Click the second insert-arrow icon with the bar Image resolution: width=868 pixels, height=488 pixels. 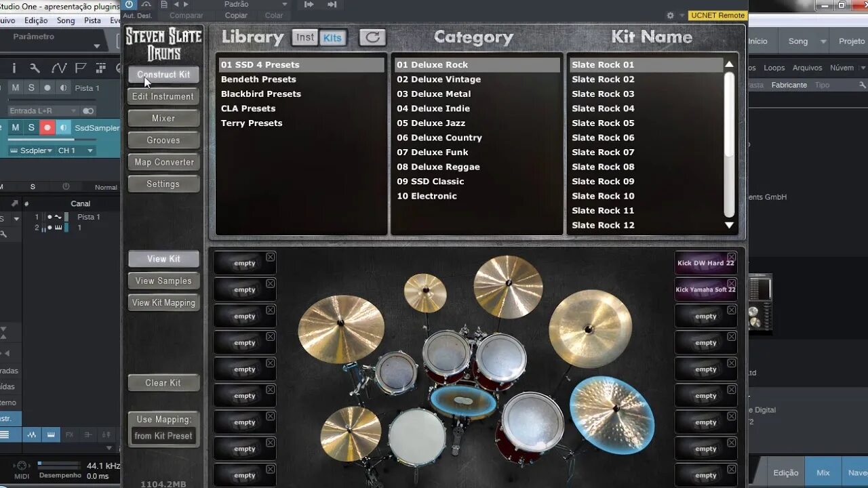332,4
